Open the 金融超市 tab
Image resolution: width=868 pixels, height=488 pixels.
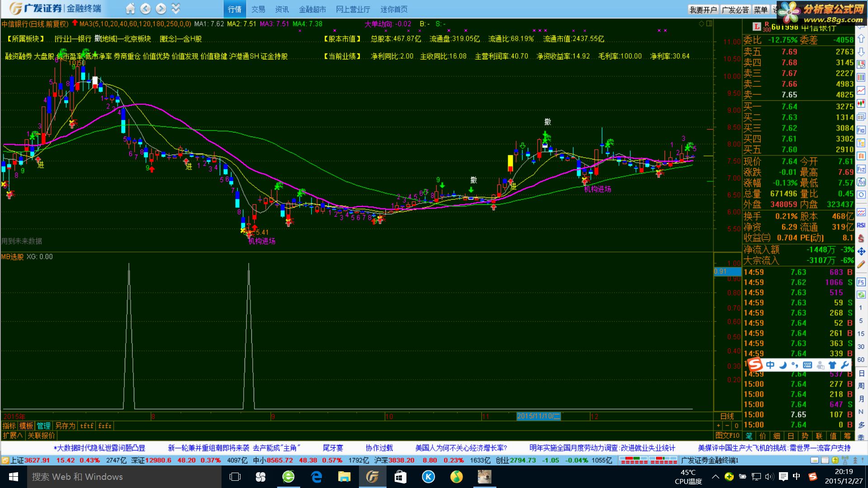click(x=312, y=9)
